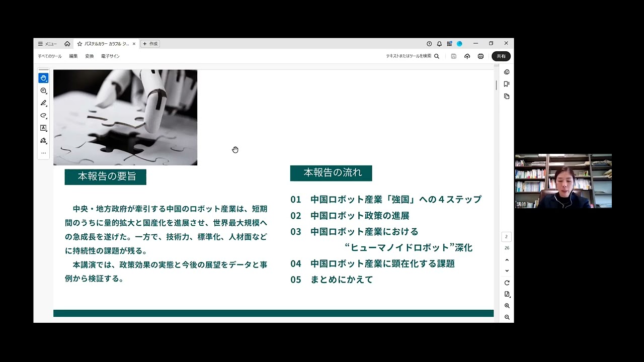
Task: Open the すべてのツール menu
Action: pyautogui.click(x=50, y=56)
